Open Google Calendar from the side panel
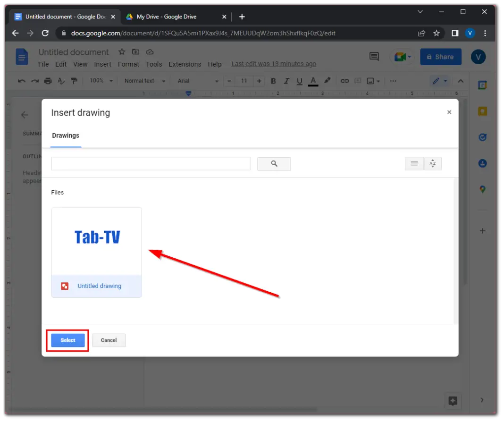The height and width of the screenshot is (422, 504). tap(482, 85)
